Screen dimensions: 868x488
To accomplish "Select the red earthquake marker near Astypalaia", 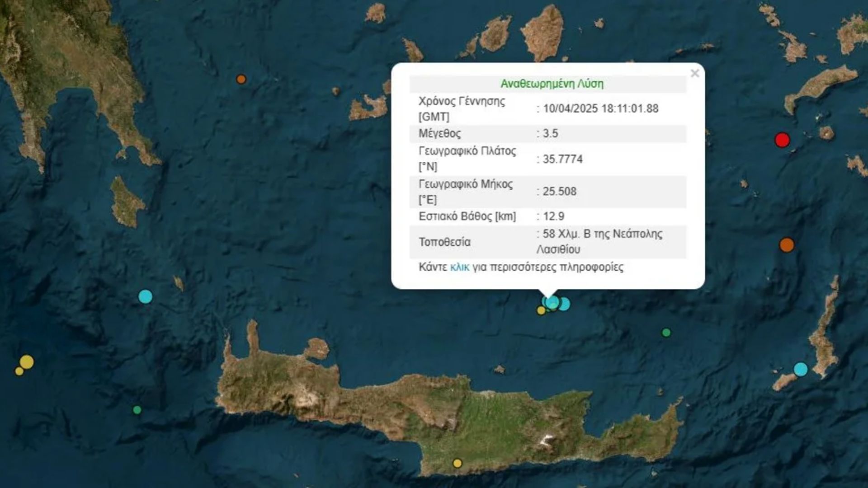I will click(x=782, y=140).
